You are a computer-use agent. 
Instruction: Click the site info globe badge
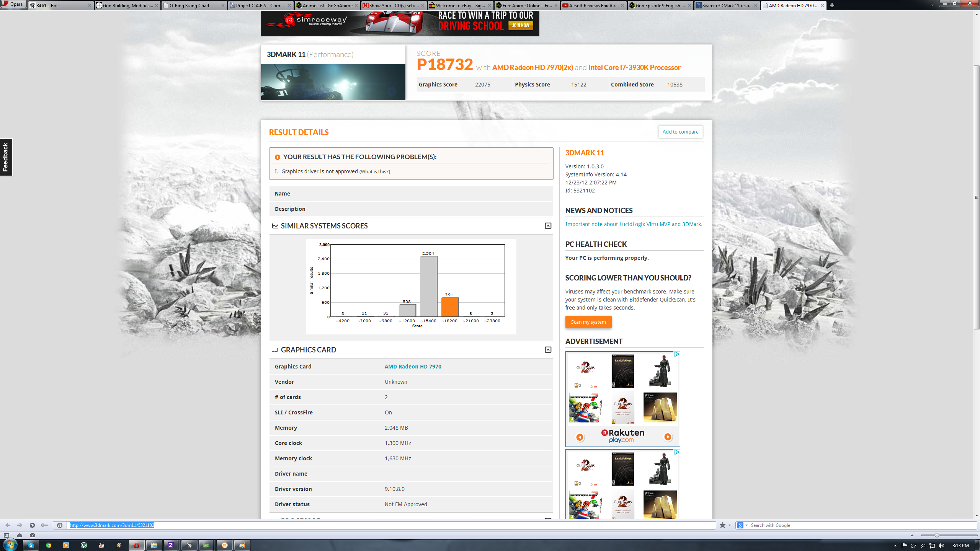tap(60, 525)
